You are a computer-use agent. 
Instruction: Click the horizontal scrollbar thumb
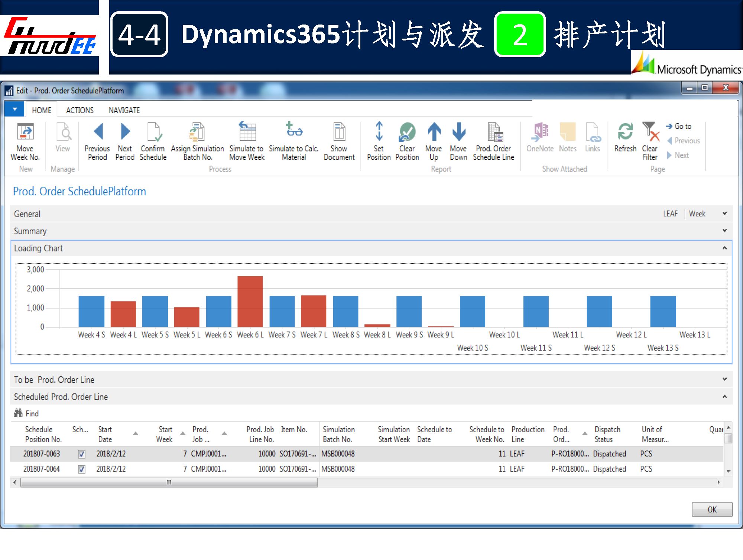coord(169,482)
